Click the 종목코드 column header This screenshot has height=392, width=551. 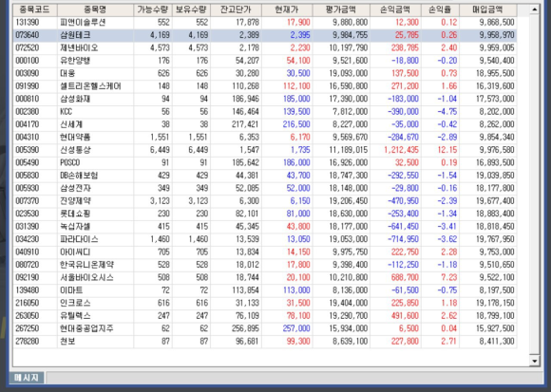pos(35,9)
